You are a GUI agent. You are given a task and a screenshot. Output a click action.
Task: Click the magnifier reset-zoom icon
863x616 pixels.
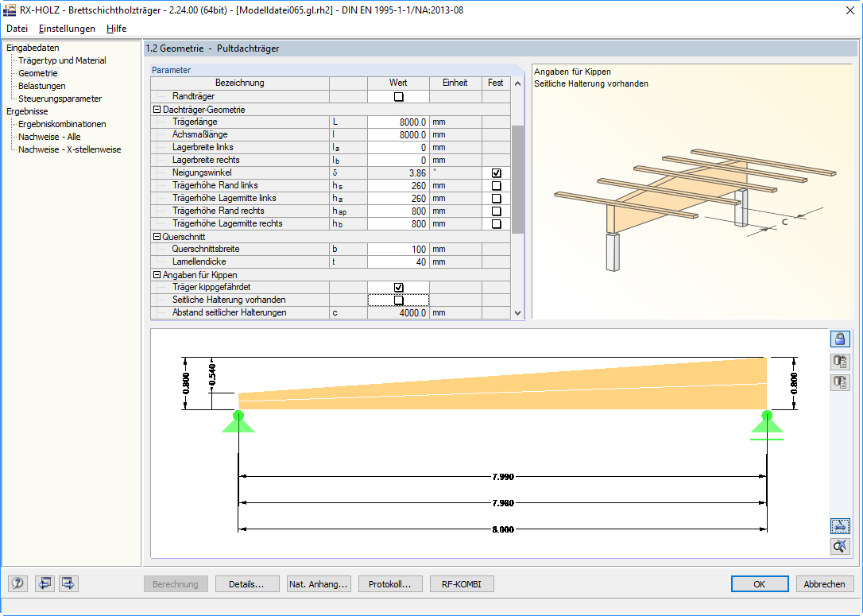(x=840, y=546)
